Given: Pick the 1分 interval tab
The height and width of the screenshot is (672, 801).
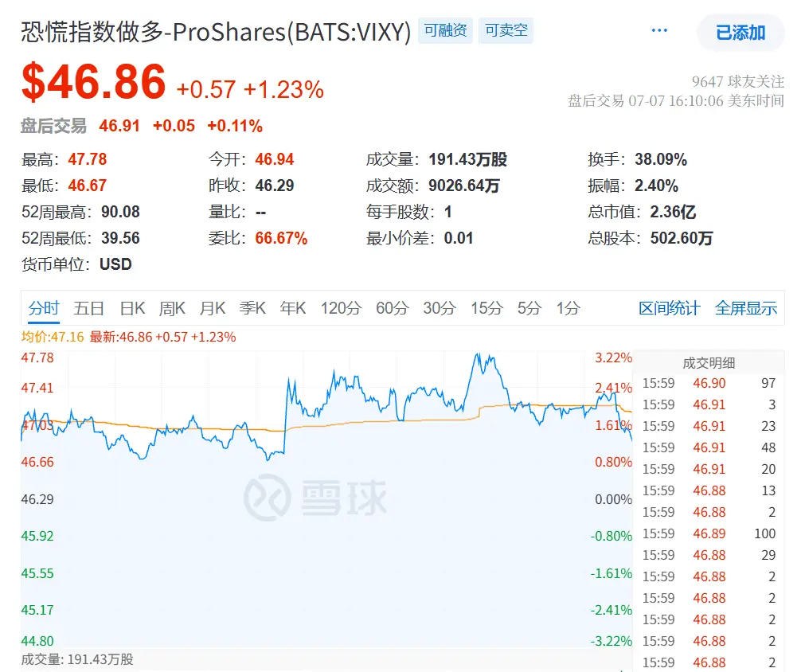Looking at the screenshot, I should [x=568, y=308].
